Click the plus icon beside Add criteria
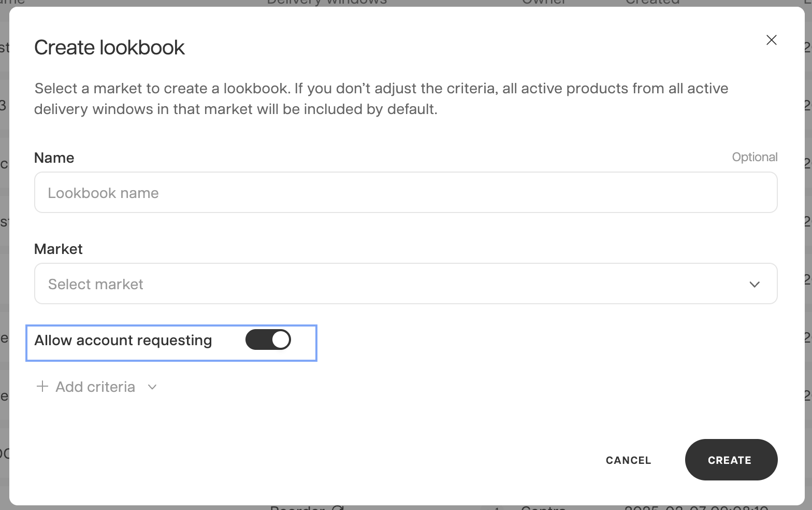 tap(42, 387)
